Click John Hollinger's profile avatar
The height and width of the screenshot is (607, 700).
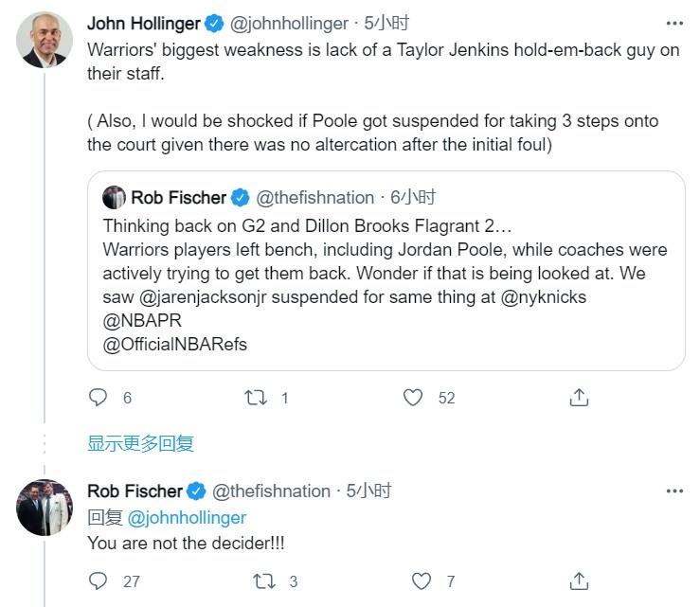(45, 40)
